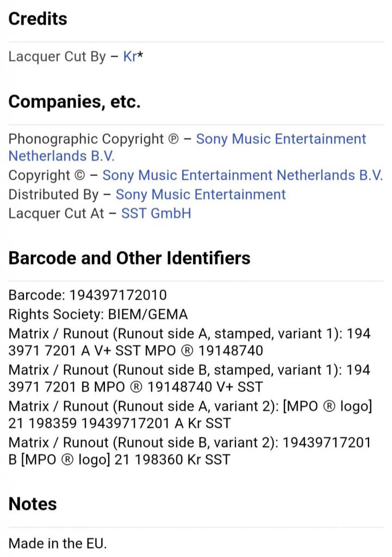Click the side B variant 1 matrix text
Viewport: 392px width, 557px height.
[x=189, y=379]
